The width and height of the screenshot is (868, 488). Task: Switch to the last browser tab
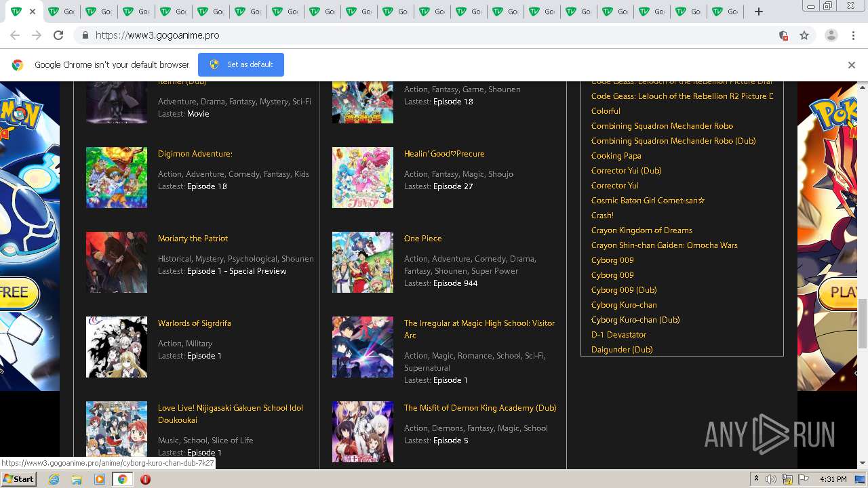tap(724, 12)
